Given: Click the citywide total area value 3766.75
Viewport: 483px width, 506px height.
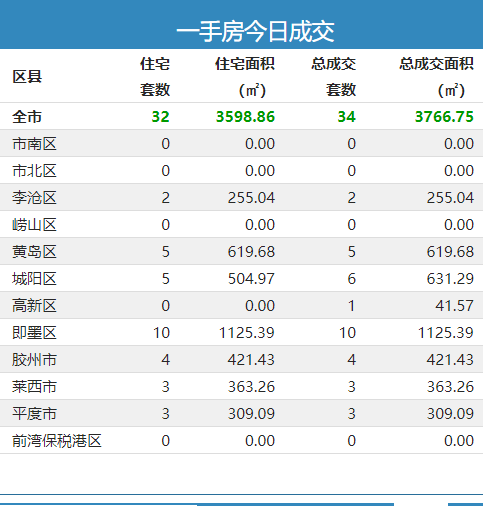Looking at the screenshot, I should [x=444, y=117].
